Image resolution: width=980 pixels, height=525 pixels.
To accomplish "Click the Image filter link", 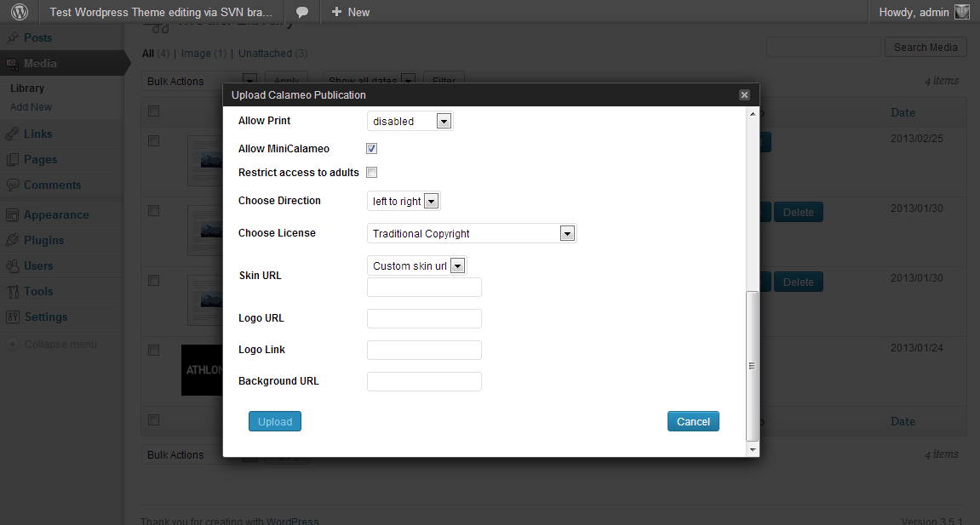I will [196, 54].
